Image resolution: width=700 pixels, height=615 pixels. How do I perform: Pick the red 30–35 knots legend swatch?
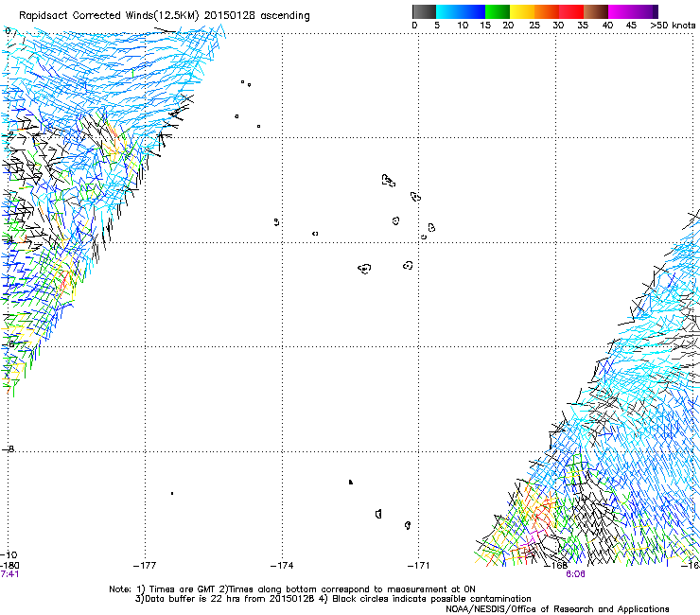(x=571, y=11)
